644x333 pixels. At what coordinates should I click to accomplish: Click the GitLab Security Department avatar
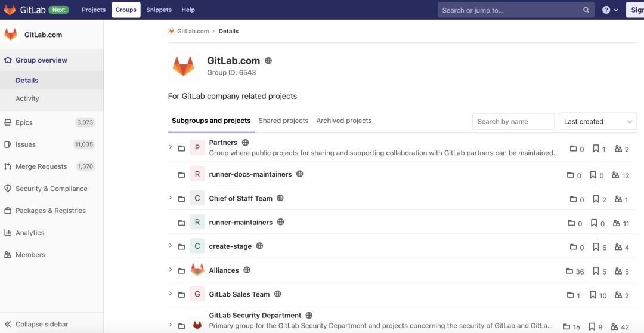197,325
